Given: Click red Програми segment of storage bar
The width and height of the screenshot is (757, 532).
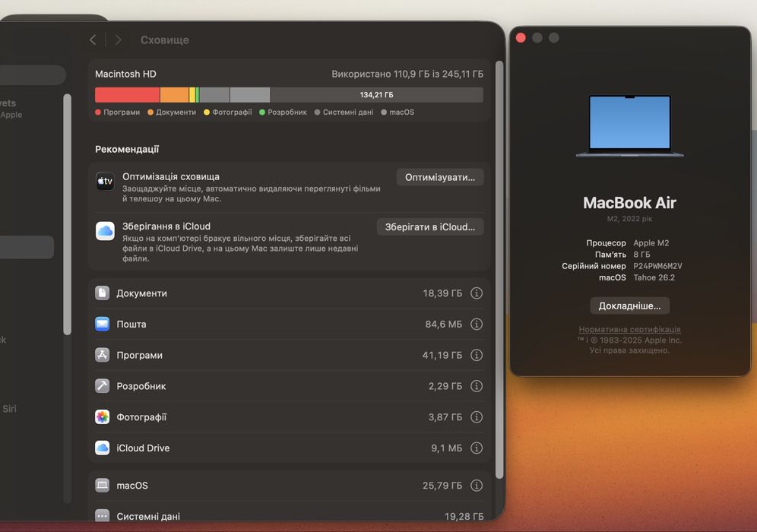Looking at the screenshot, I should [127, 95].
